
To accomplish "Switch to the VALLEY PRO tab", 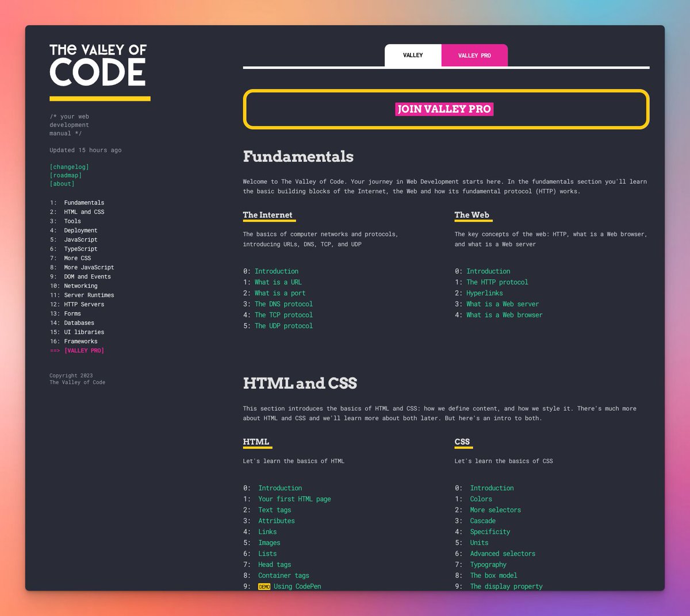I will point(474,55).
